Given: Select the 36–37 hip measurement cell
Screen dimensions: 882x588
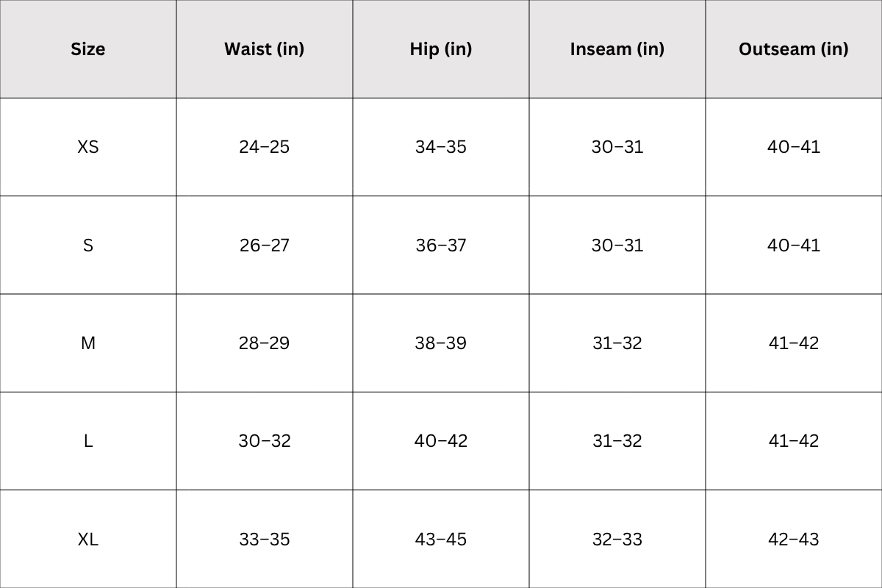Looking at the screenshot, I should coord(441,245).
